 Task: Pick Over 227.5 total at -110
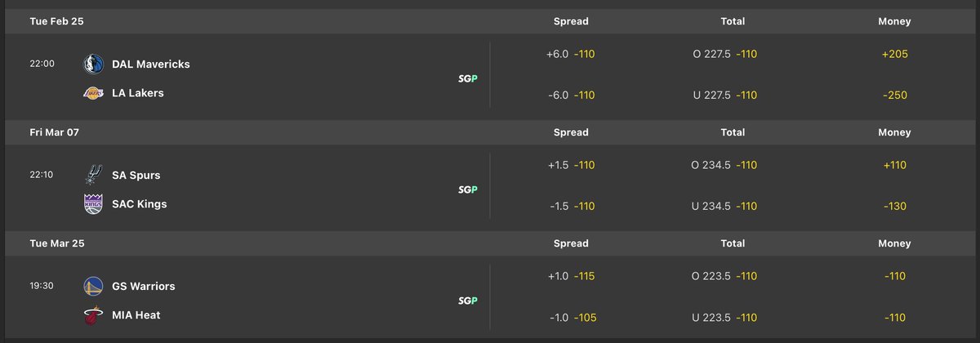pos(725,54)
